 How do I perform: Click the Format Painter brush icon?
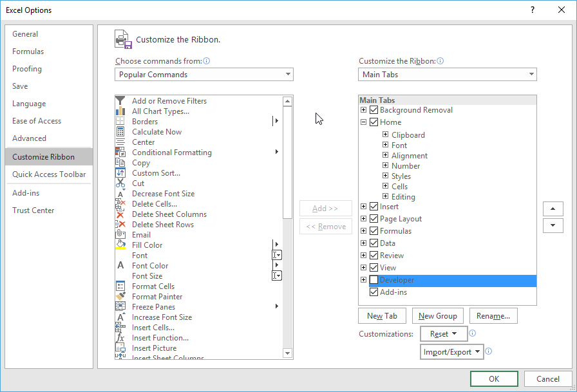click(x=120, y=296)
